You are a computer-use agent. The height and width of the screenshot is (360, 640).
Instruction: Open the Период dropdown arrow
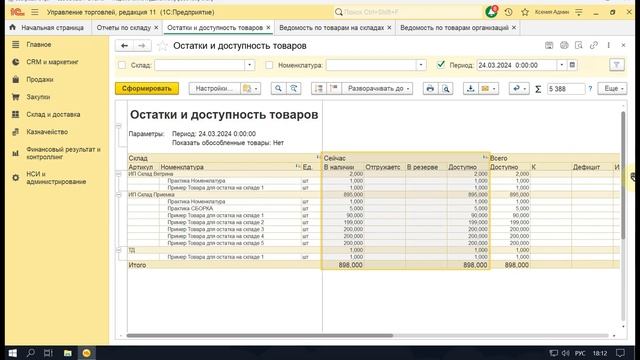[562, 65]
